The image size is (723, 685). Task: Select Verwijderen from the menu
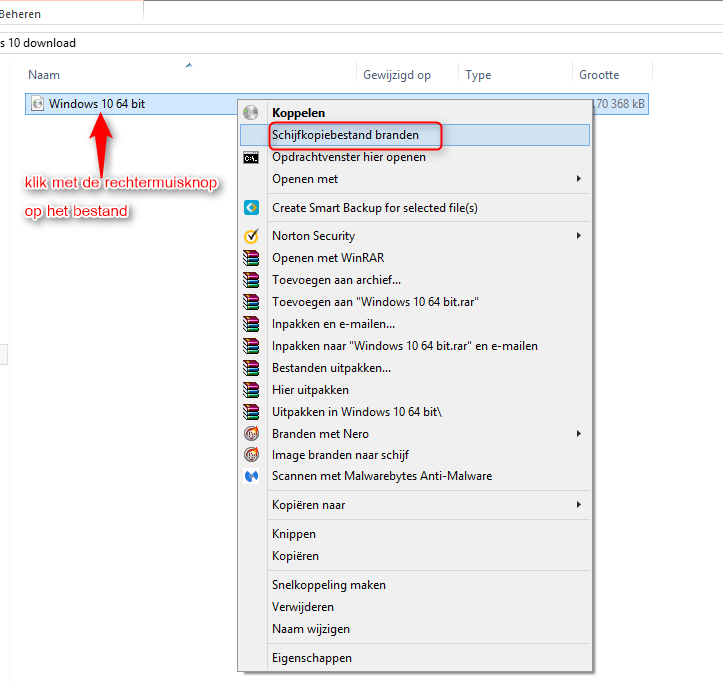pos(415,607)
